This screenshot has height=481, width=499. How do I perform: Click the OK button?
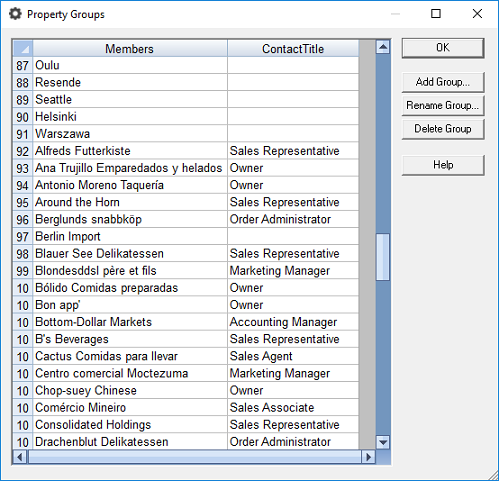pos(443,48)
